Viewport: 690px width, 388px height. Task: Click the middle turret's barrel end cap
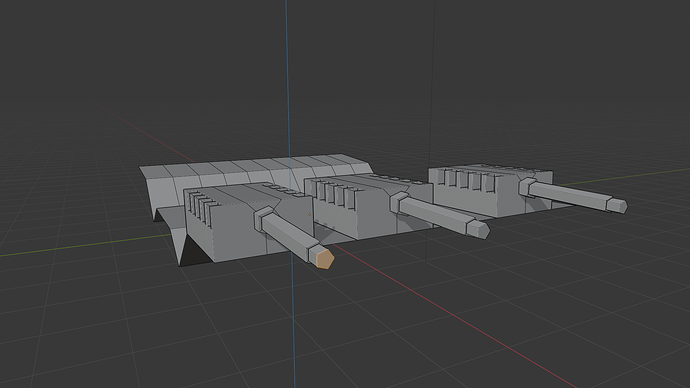[479, 229]
